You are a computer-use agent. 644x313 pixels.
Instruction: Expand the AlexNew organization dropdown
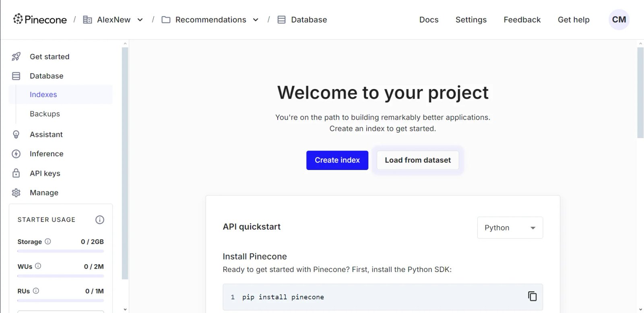point(140,20)
